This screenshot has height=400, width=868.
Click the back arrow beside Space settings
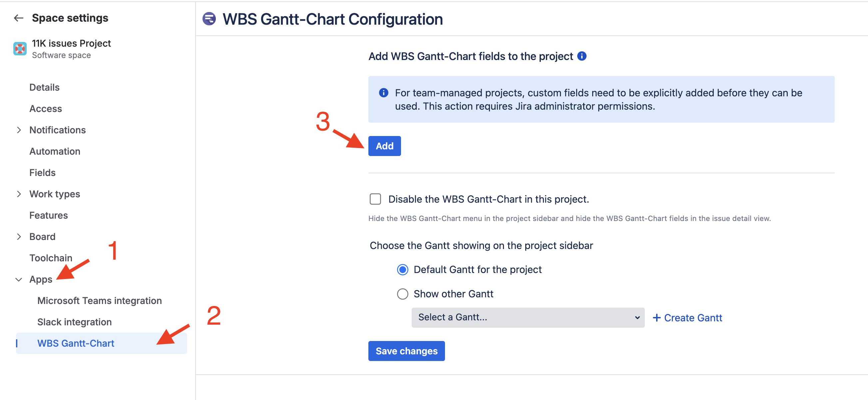click(19, 18)
